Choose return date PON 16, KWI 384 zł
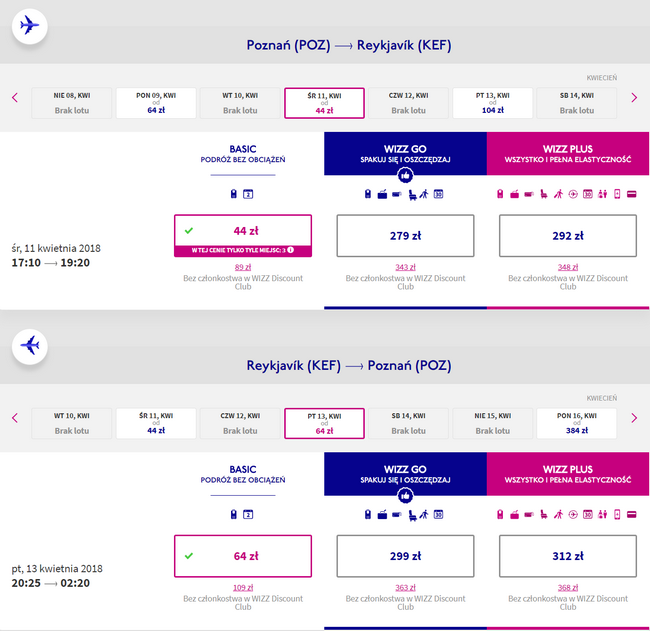The width and height of the screenshot is (650, 631). tap(577, 423)
